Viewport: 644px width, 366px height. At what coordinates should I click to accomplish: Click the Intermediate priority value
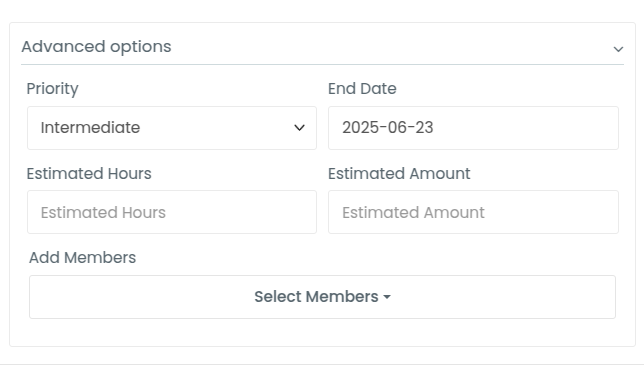[90, 128]
